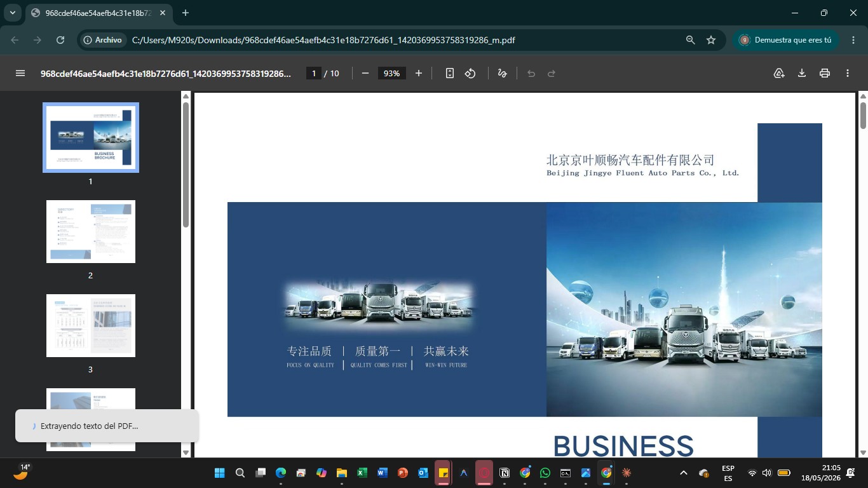Click the undo arrow in toolbar
Viewport: 868px width, 488px height.
tap(531, 73)
